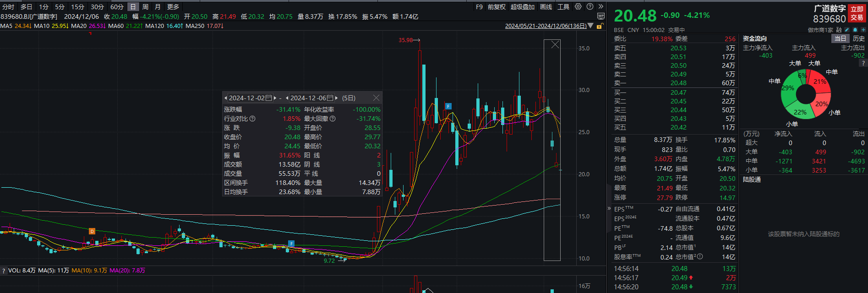This screenshot has width=868, height=293.
Task: Click the 2024/05/21-2024/12/06 date range link
Action: [546, 26]
